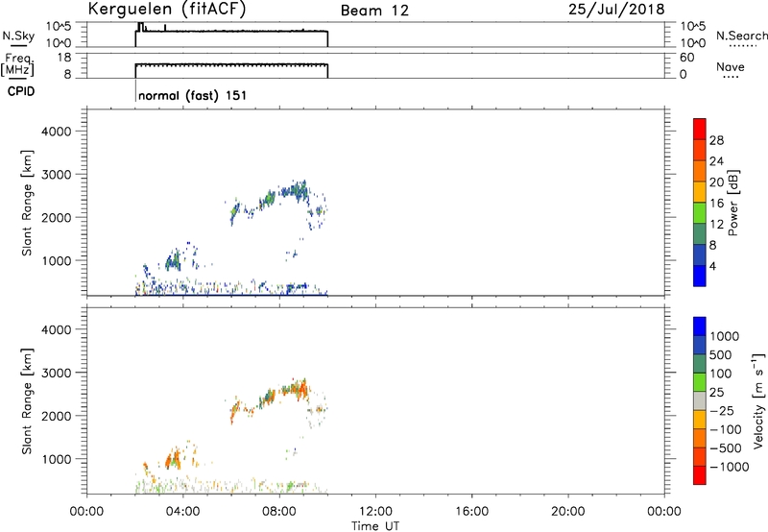The width and height of the screenshot is (768, 532).
Task: Click the Freq. [MHz] axis label
Action: pos(17,64)
